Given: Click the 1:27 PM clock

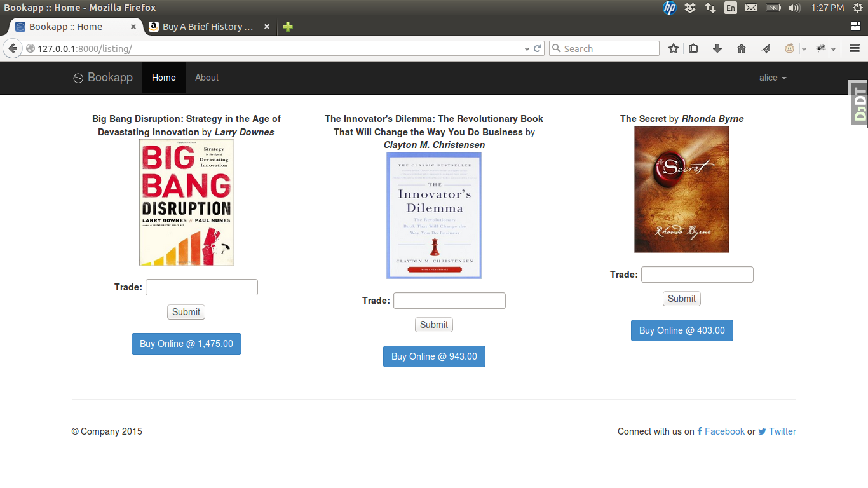Looking at the screenshot, I should click(827, 8).
